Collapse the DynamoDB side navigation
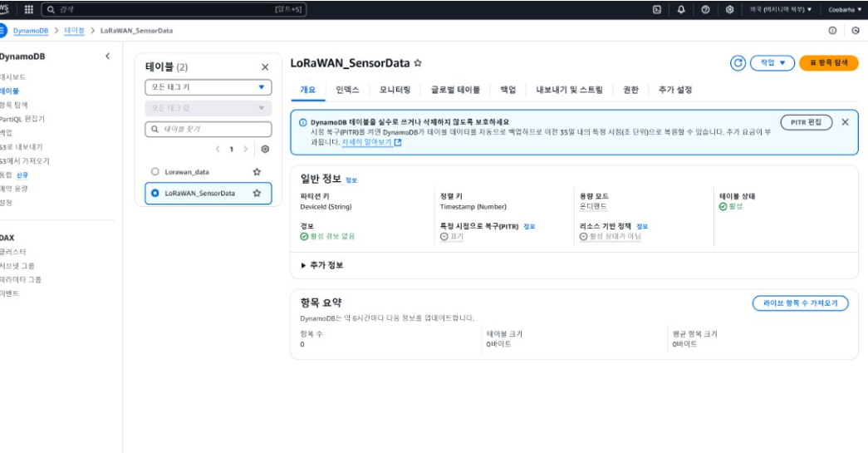 coord(107,56)
